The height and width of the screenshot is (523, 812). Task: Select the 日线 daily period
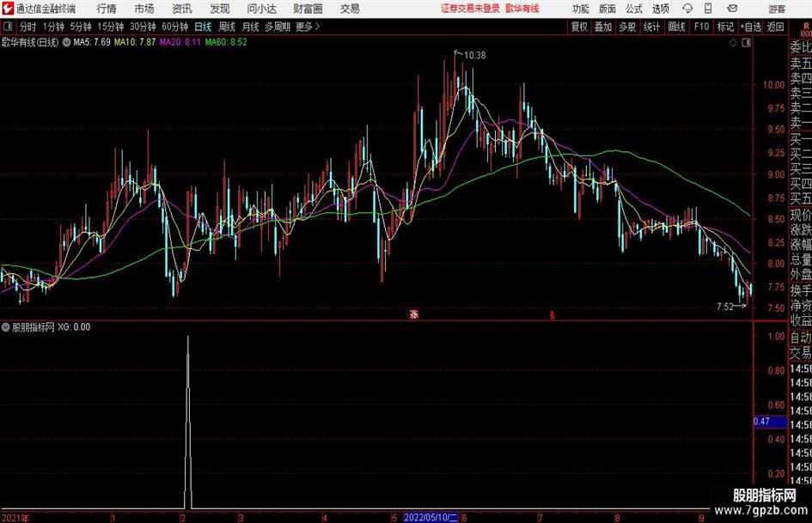tap(203, 27)
